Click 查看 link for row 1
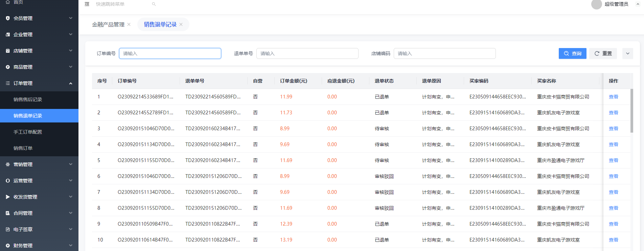The height and width of the screenshot is (251, 644). pos(614,97)
